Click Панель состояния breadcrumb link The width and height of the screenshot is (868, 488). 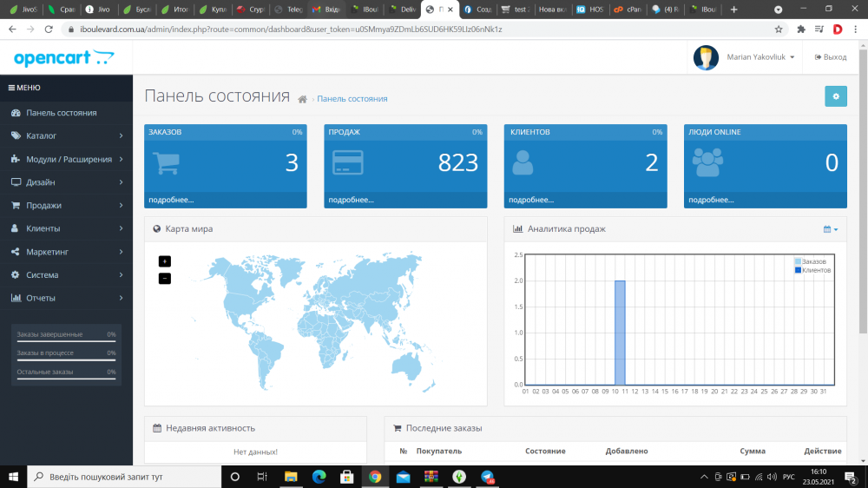point(352,99)
